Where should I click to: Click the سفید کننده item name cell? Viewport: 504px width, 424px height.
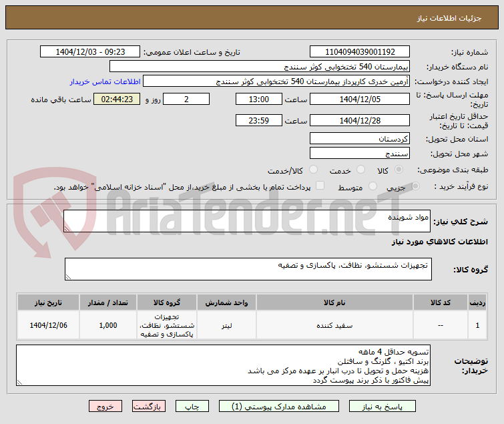tap(334, 325)
